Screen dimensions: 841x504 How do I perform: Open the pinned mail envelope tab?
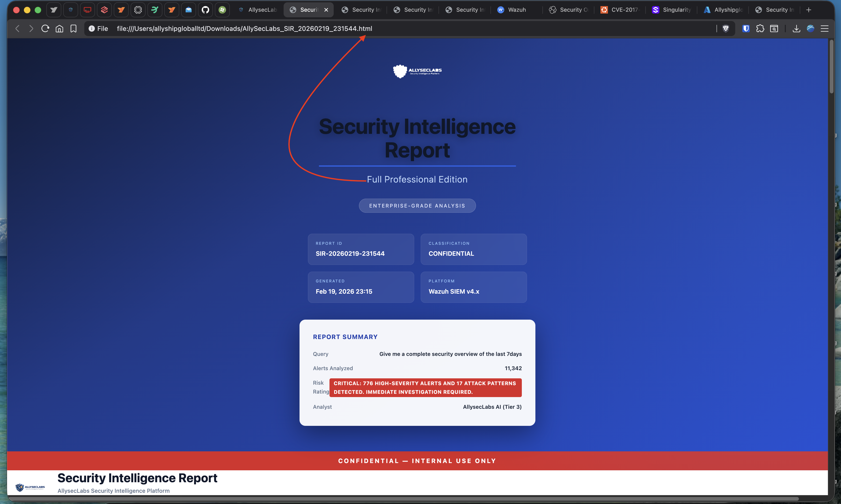(x=189, y=10)
